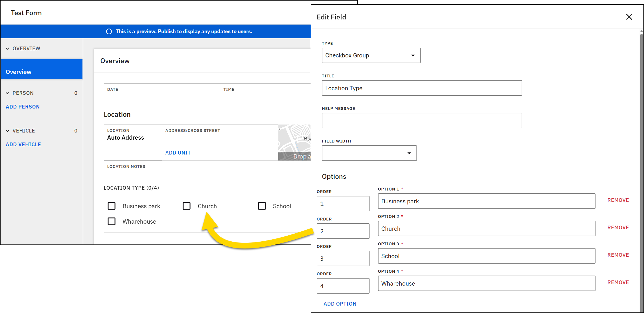Collapse the OVERVIEW section in the sidebar
644x313 pixels.
(8, 48)
